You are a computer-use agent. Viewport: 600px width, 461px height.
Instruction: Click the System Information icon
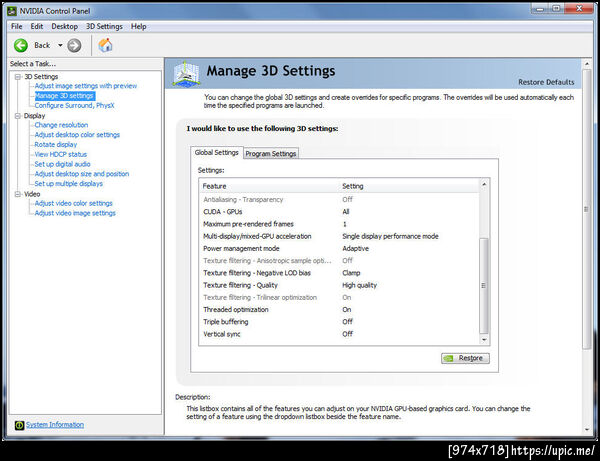[x=19, y=425]
